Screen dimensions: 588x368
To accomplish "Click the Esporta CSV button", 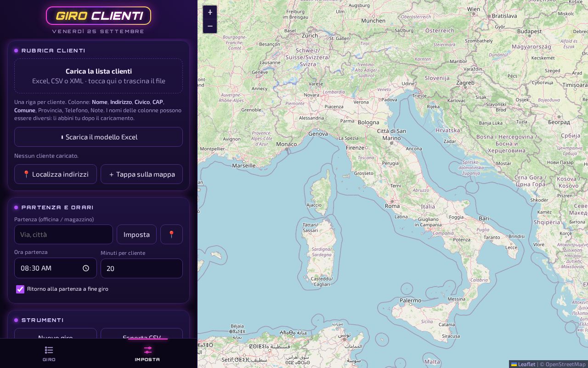I will coord(141,333).
